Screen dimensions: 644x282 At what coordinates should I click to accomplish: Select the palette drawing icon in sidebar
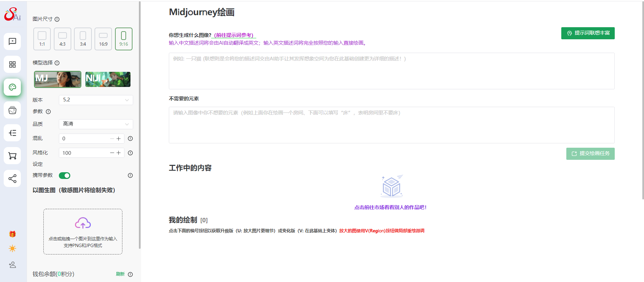click(12, 87)
